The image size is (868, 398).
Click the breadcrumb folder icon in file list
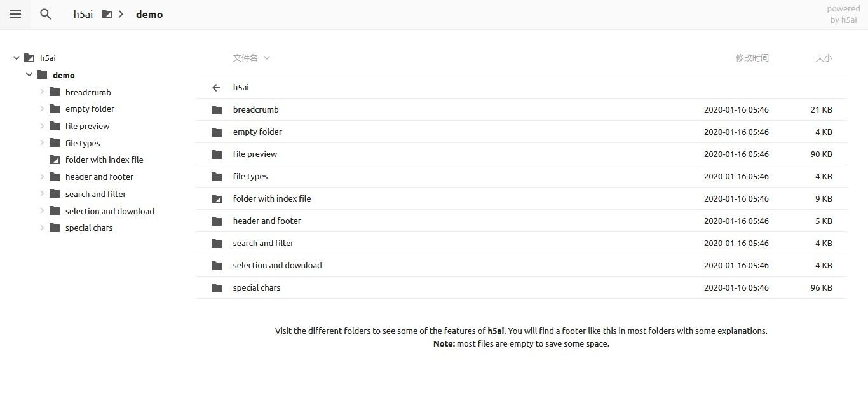(217, 110)
